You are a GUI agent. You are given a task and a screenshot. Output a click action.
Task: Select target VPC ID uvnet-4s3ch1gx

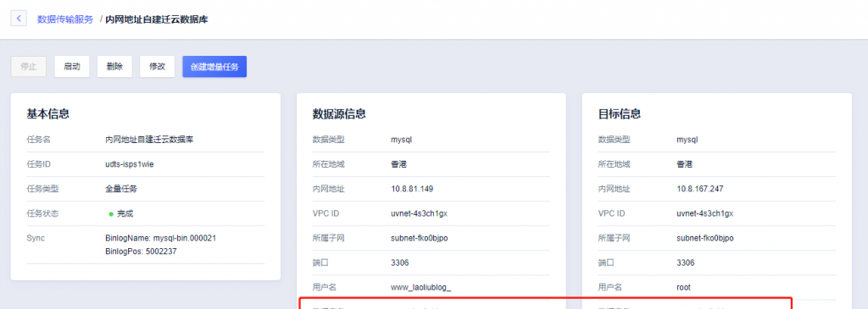[704, 213]
